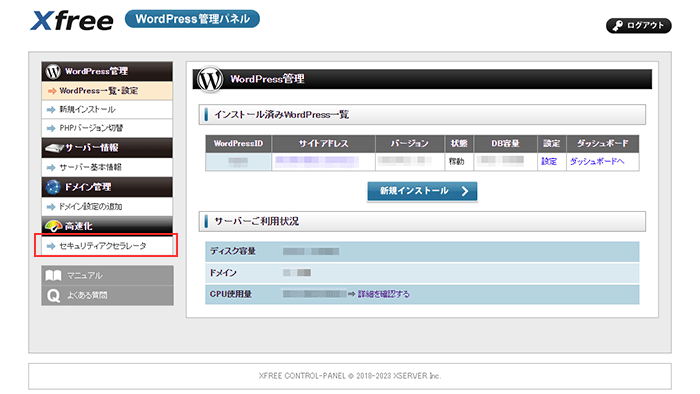Click the server icon beside サーバー情報
Image resolution: width=700 pixels, height=394 pixels.
(54, 148)
